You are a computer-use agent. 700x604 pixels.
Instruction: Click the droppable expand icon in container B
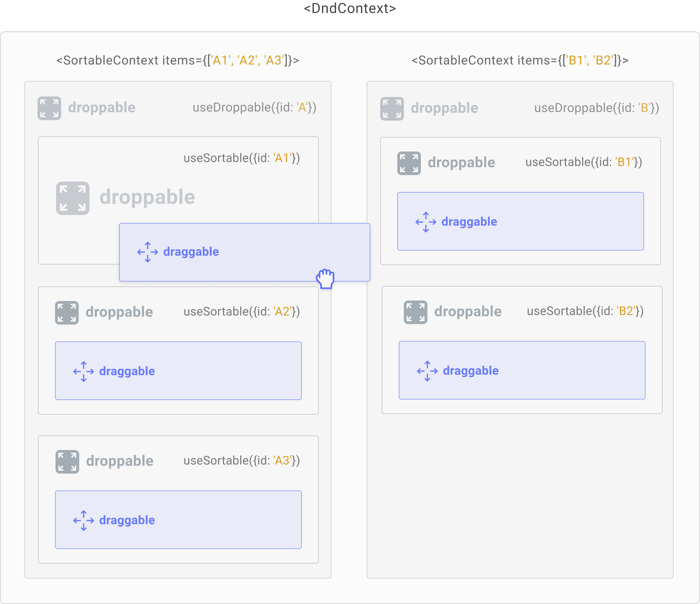pos(392,109)
